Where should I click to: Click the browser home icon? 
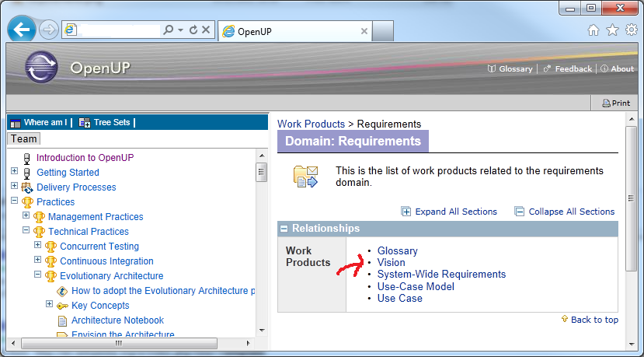click(593, 30)
